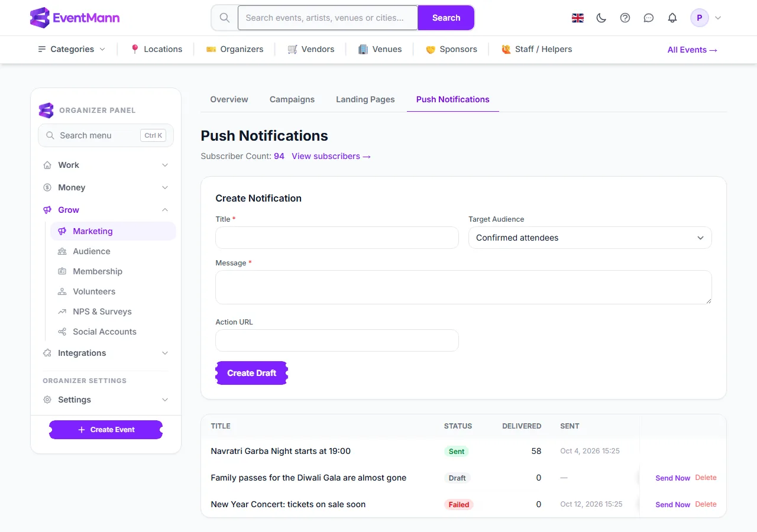The width and height of the screenshot is (757, 532).
Task: Toggle dark mode moon icon
Action: (x=601, y=18)
